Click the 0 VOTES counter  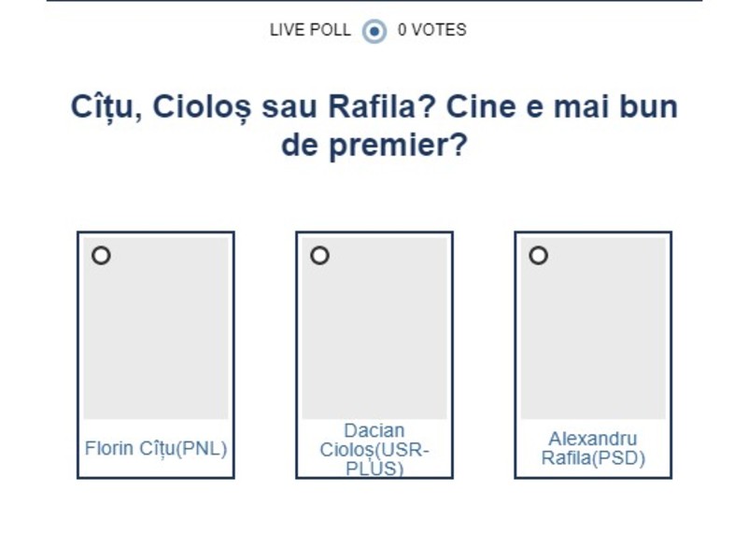click(x=431, y=30)
